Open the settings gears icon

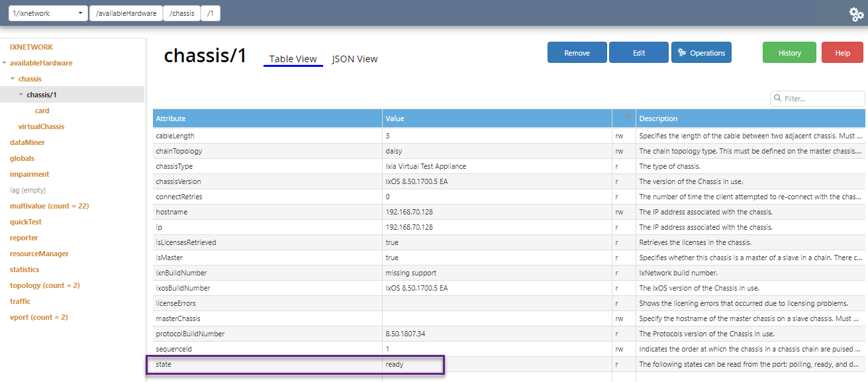(855, 14)
